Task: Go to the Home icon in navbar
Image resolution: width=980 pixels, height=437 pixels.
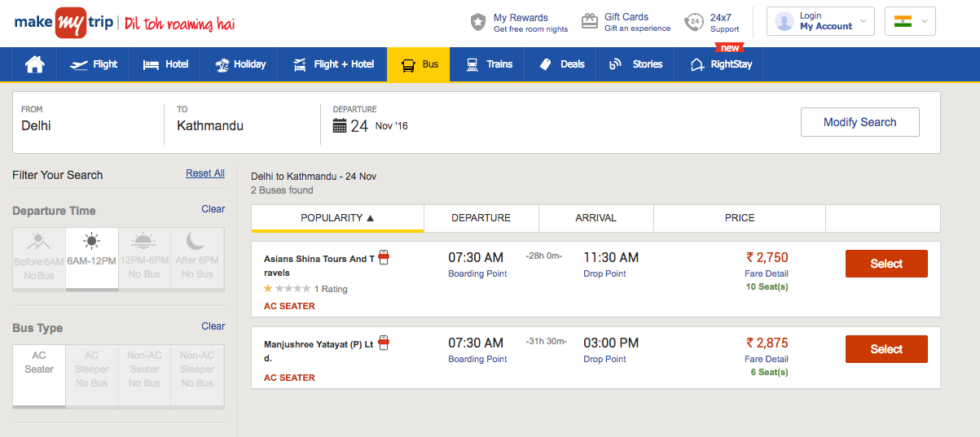Action: point(34,64)
